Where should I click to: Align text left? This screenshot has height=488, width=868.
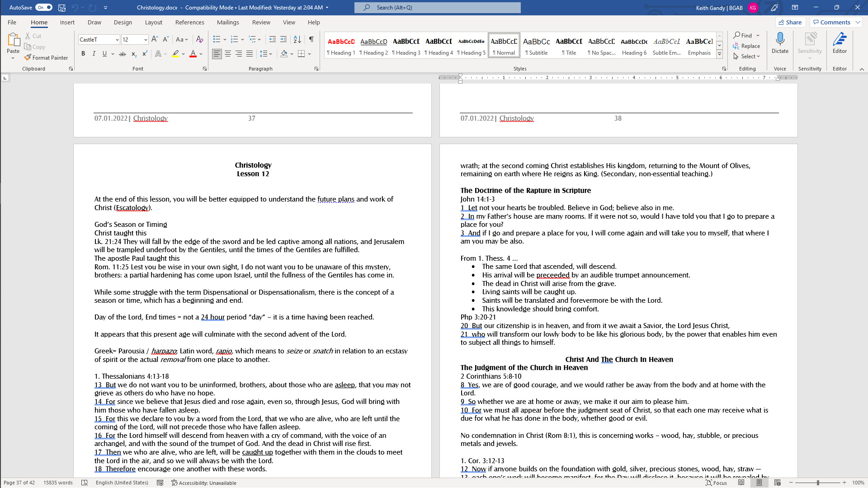point(217,54)
